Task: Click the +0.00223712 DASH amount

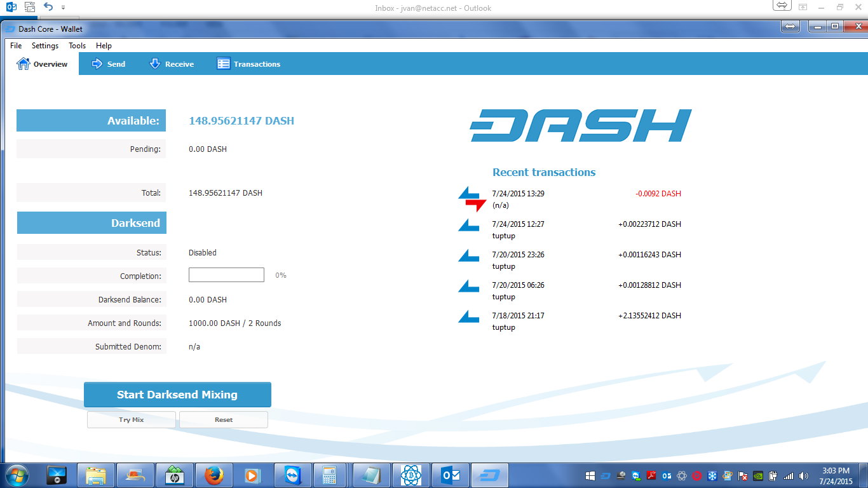Action: click(x=649, y=224)
